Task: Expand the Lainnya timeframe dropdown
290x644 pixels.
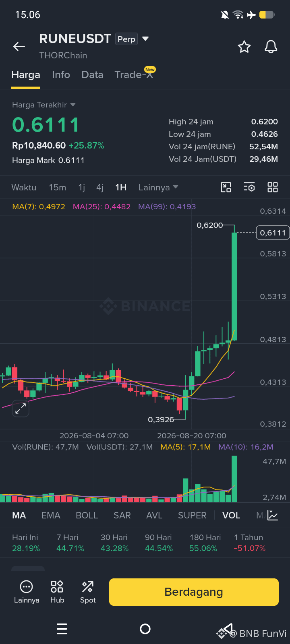Action: (158, 187)
